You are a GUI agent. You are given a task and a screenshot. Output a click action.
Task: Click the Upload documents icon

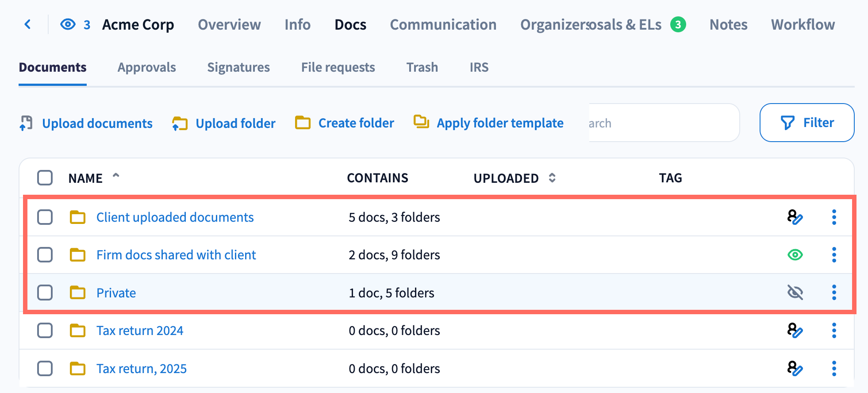click(x=26, y=123)
